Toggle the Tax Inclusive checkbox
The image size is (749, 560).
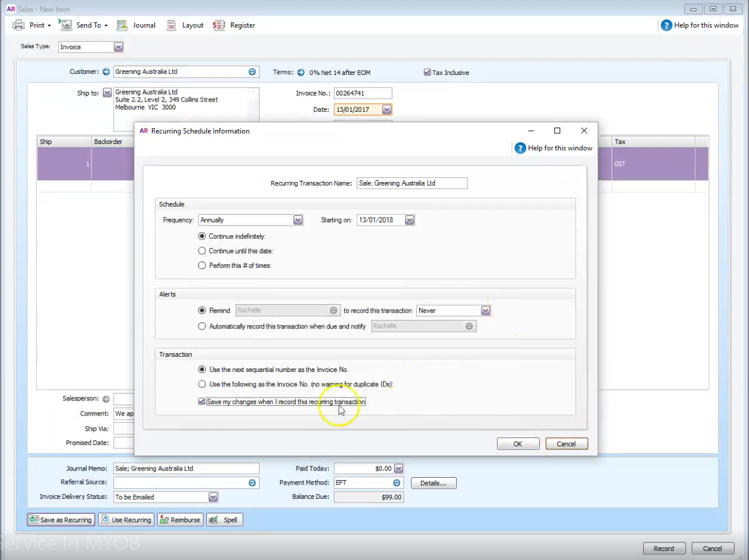point(428,73)
